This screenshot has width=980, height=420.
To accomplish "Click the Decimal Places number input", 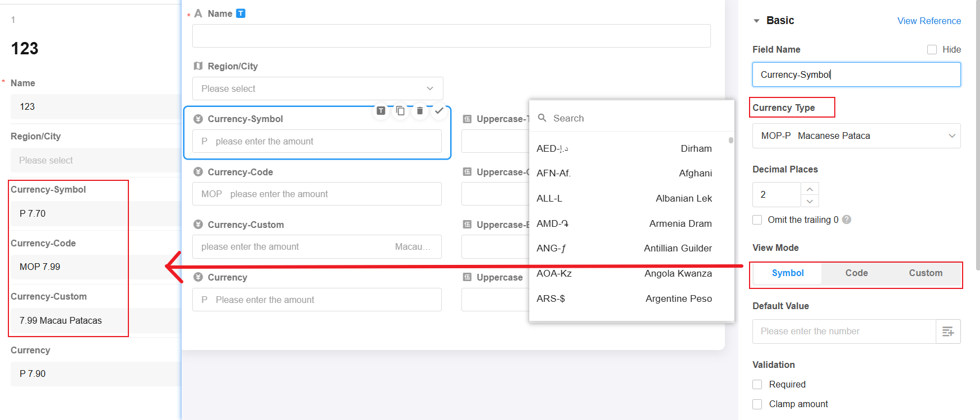I will point(776,194).
